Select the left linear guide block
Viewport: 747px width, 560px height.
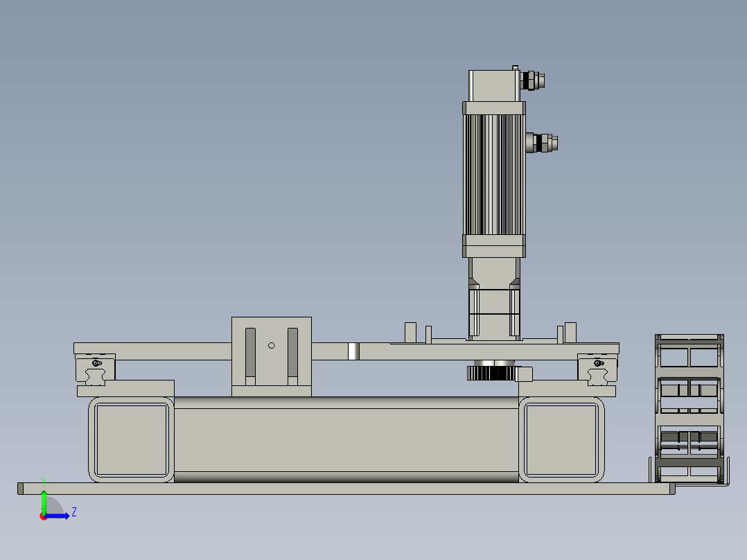96,369
